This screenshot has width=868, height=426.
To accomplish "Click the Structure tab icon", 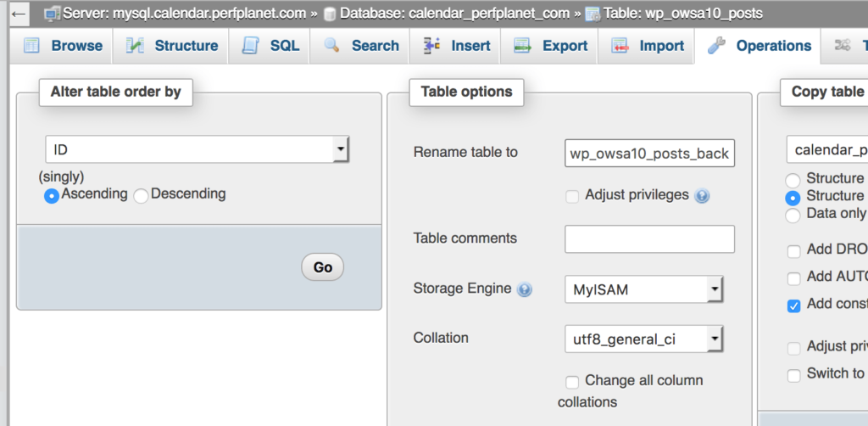I will (136, 46).
